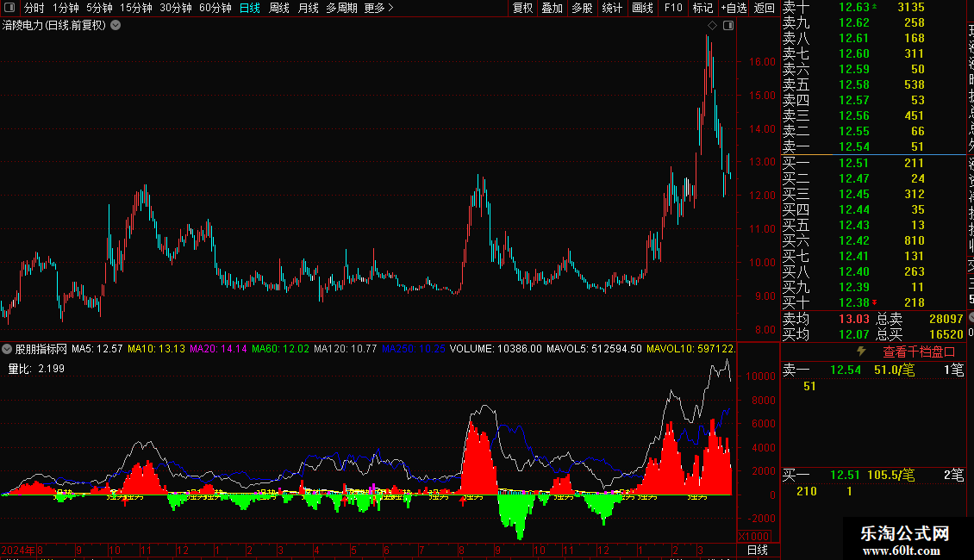Image resolution: width=974 pixels, height=560 pixels.
Task: Add stock with +自选 button
Action: 734,8
